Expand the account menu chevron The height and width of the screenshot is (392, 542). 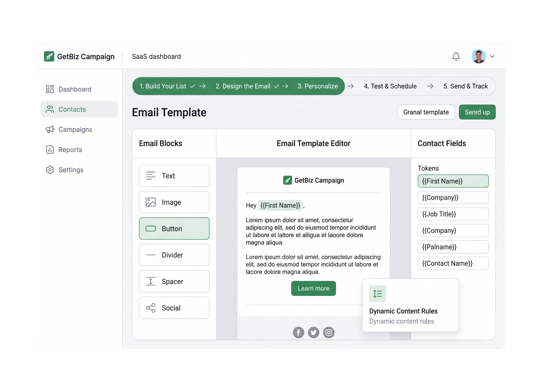492,56
